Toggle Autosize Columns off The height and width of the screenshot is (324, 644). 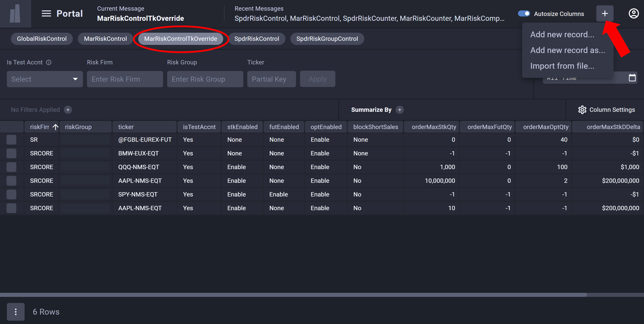tap(524, 13)
